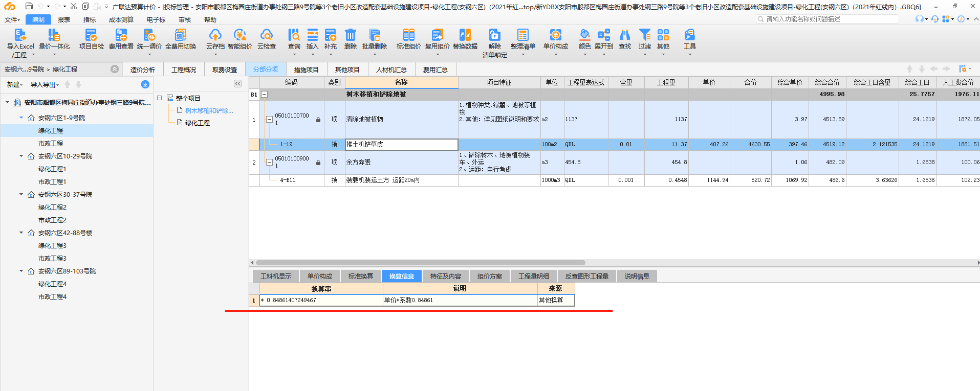Click 单价构成 unit price composition icon

[x=555, y=39]
